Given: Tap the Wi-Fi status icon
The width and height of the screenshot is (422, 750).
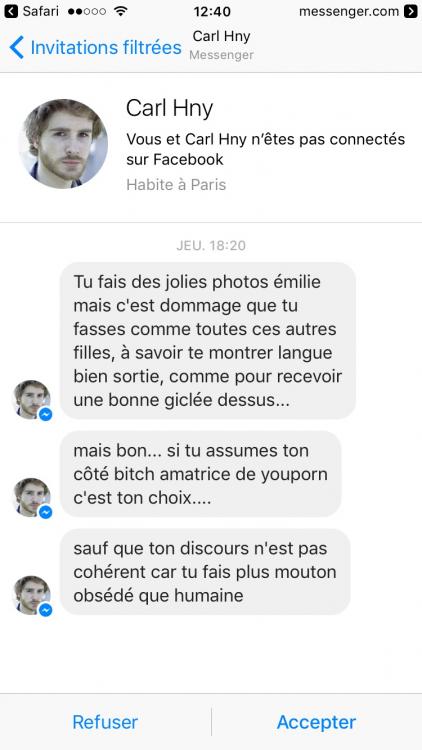Looking at the screenshot, I should (122, 11).
